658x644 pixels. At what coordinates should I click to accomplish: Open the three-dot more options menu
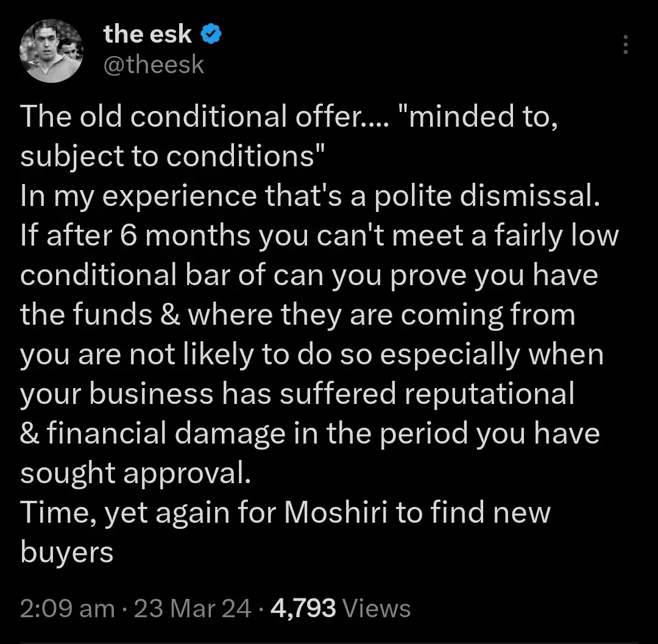point(625,44)
